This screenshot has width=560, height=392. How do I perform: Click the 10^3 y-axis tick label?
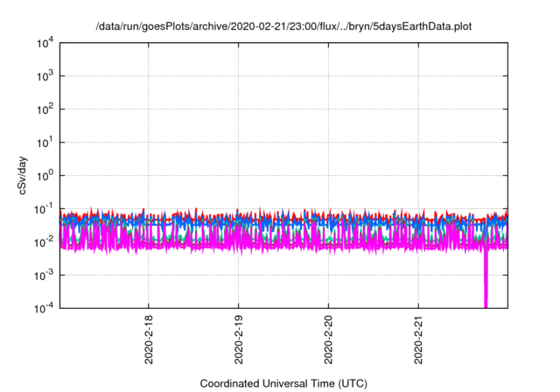(45, 76)
